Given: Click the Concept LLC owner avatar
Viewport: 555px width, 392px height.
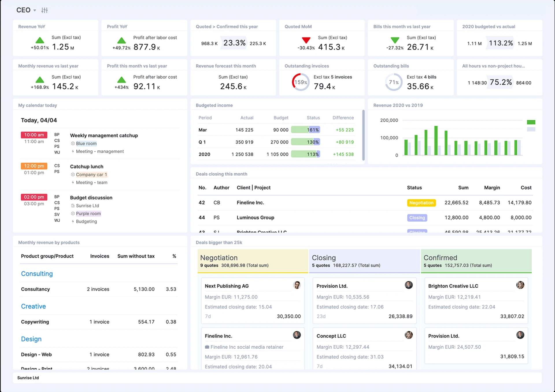Looking at the screenshot, I should point(408,335).
